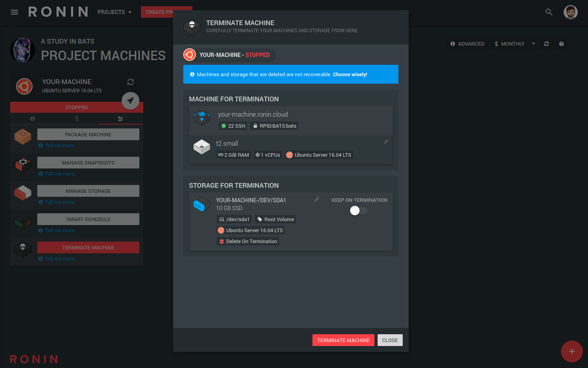Click the RPID:BATS:bats key tag
The width and height of the screenshot is (588, 368).
tap(274, 126)
